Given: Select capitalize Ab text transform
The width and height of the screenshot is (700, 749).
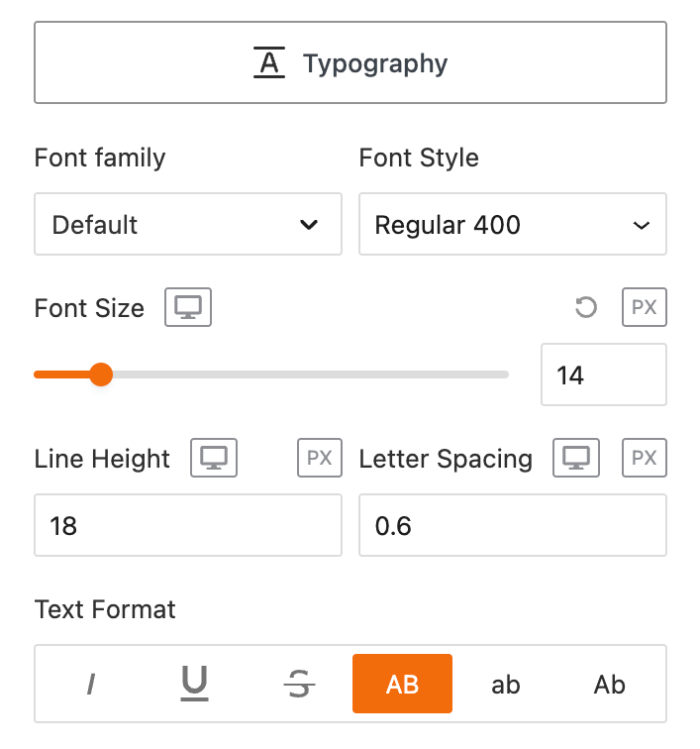Looking at the screenshot, I should [609, 685].
